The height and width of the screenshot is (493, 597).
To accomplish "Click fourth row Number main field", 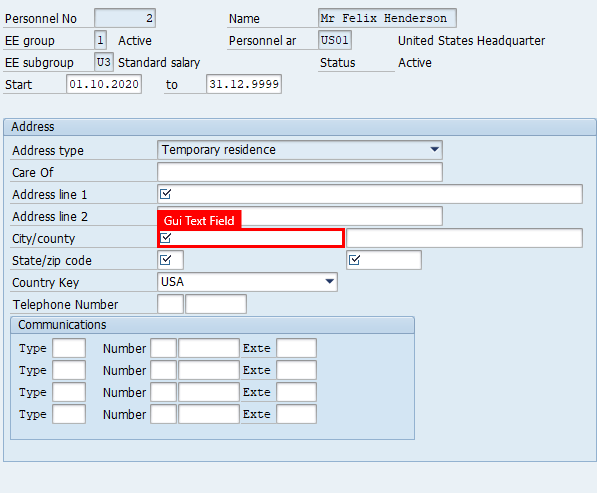I will (x=209, y=414).
